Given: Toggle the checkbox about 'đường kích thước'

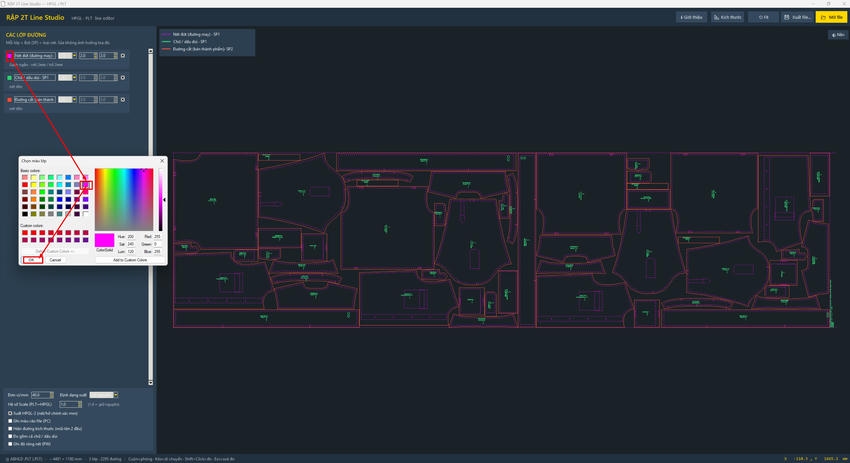Looking at the screenshot, I should point(10,429).
